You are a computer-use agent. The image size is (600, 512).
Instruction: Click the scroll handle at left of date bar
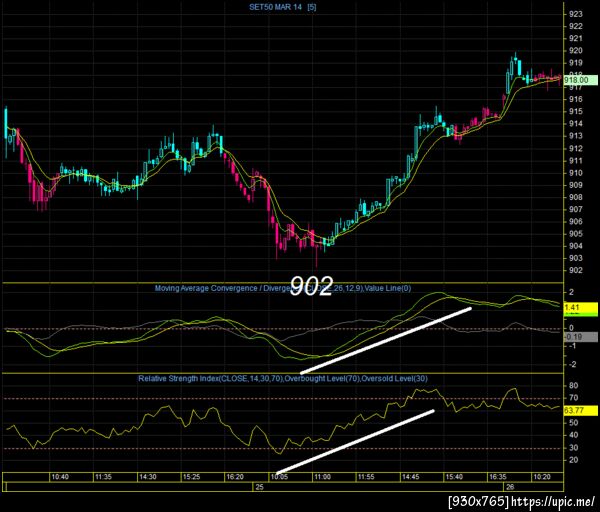(x=5, y=487)
